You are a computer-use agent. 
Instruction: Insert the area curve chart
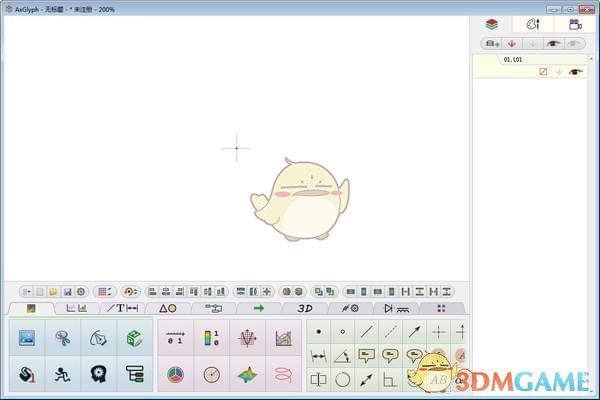(x=283, y=338)
